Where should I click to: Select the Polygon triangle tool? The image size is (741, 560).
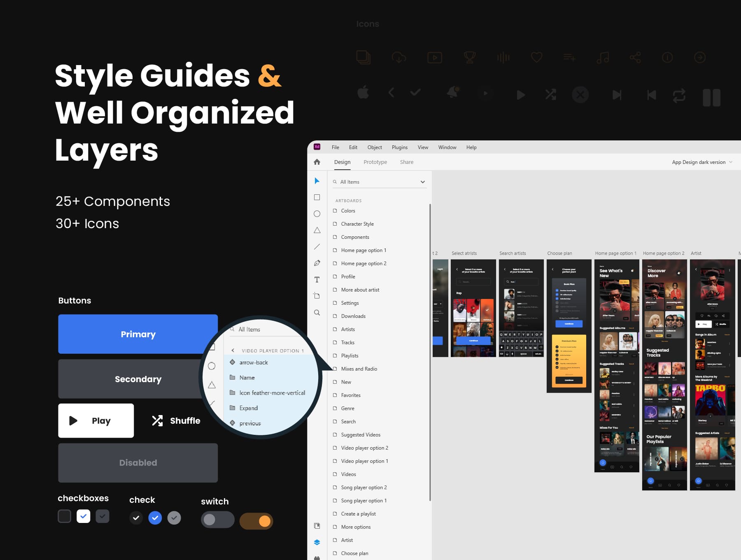317,230
